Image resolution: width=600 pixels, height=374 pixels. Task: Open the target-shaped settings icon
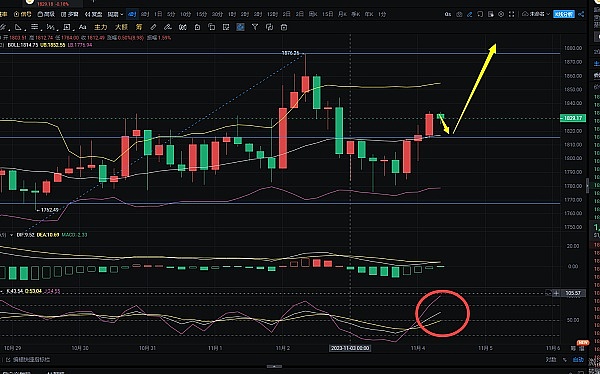click(x=501, y=15)
